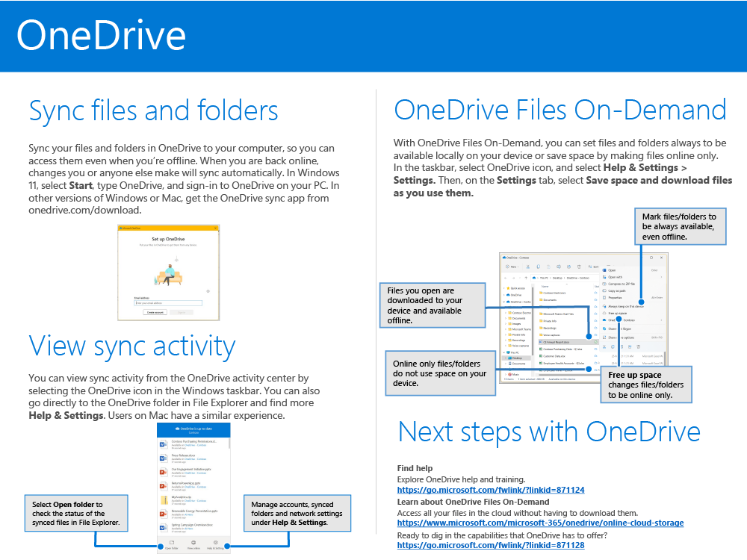This screenshot has height=560, width=747.
Task: Select the Customer Data.xlsx file
Action: pyautogui.click(x=553, y=356)
